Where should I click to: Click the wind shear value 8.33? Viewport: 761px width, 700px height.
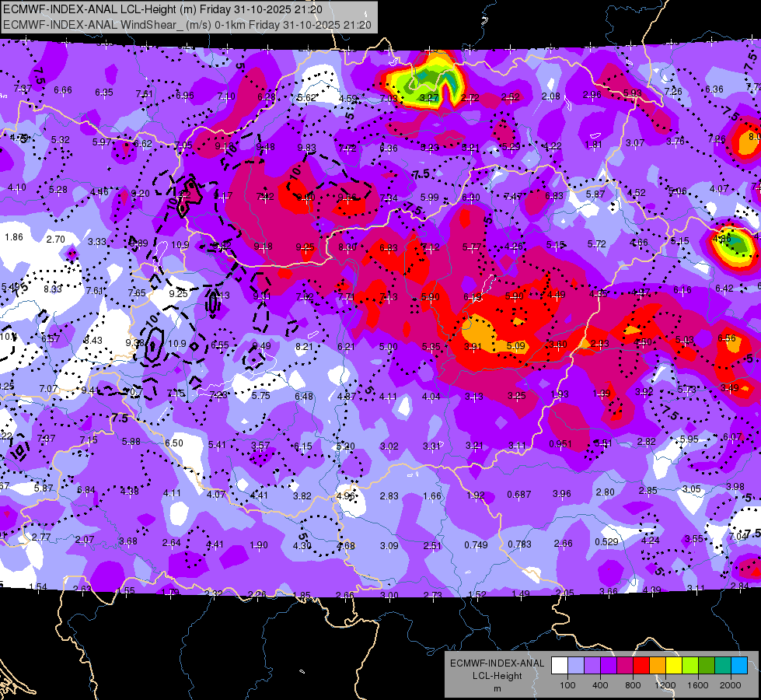tap(53, 289)
